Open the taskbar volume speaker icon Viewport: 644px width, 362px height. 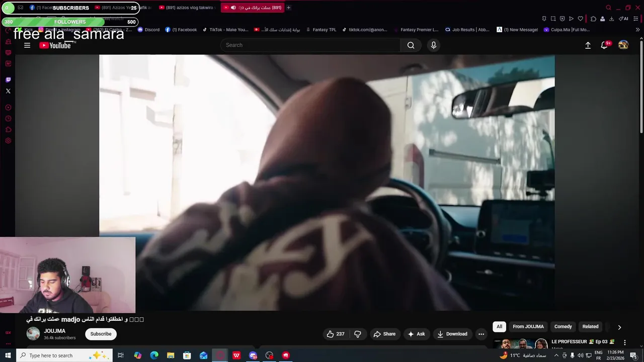pos(580,355)
